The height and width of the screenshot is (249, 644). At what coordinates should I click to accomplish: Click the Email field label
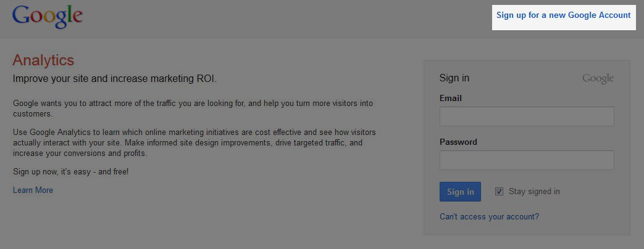tap(451, 99)
